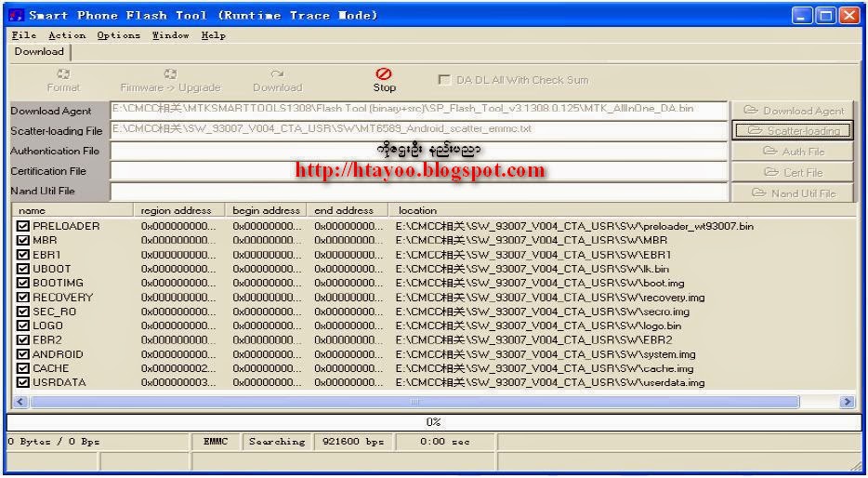Select the userdata.img location path

pyautogui.click(x=550, y=382)
